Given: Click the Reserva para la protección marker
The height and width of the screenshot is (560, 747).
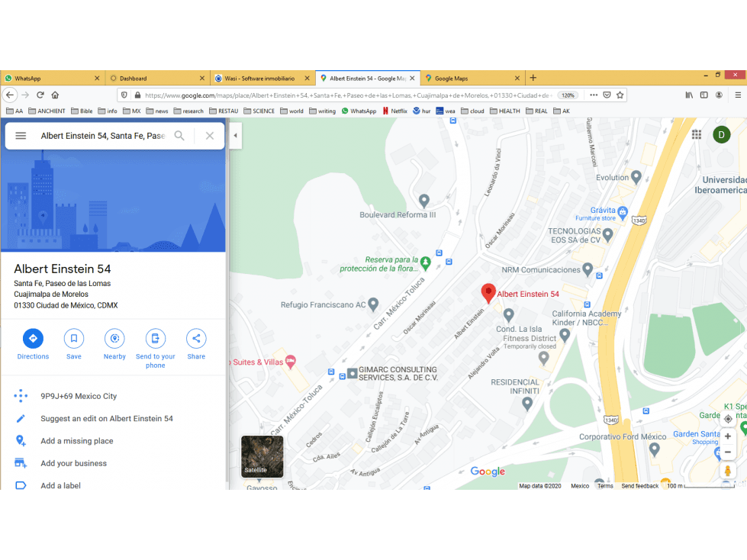Looking at the screenshot, I should pyautogui.click(x=426, y=263).
